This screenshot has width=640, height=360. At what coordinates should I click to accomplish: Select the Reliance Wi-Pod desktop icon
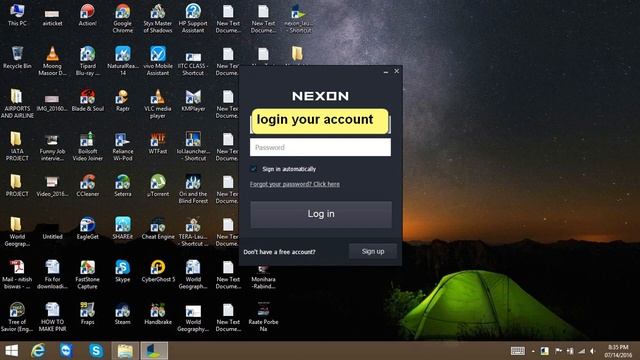point(122,146)
